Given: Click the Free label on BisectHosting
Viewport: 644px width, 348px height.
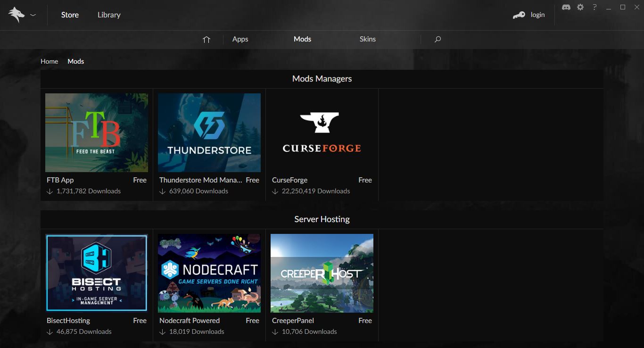Looking at the screenshot, I should [x=140, y=321].
